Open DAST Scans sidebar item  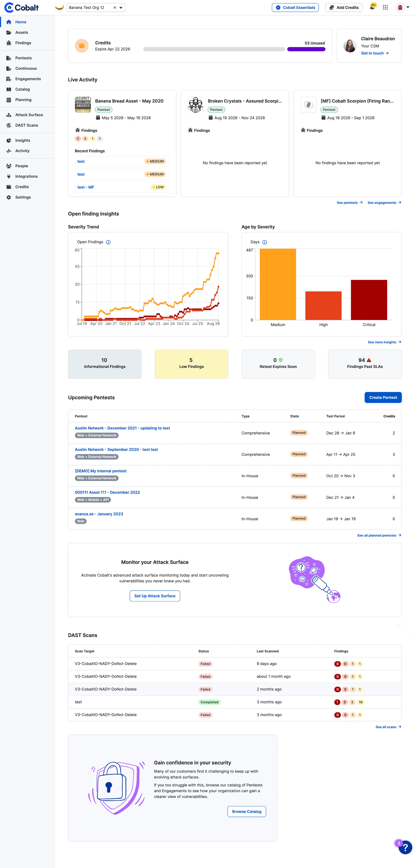point(27,125)
